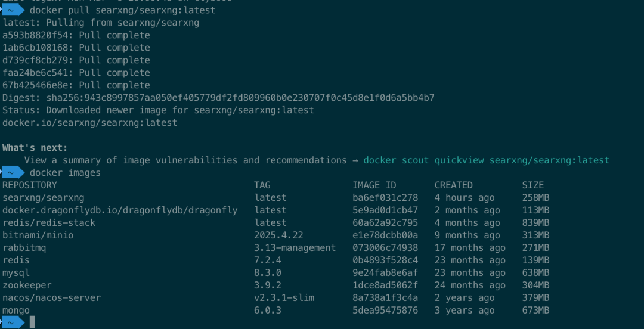Click the IMAGE ID column header
The height and width of the screenshot is (329, 644).
pos(374,185)
